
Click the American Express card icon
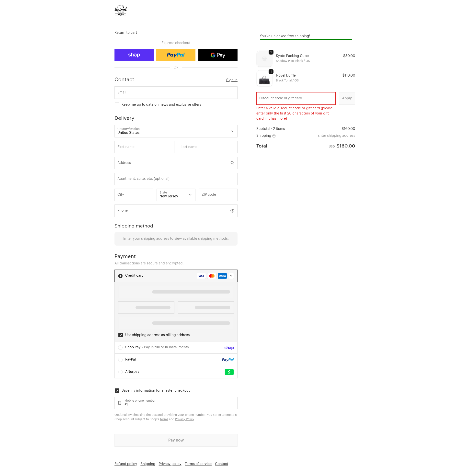click(x=222, y=276)
